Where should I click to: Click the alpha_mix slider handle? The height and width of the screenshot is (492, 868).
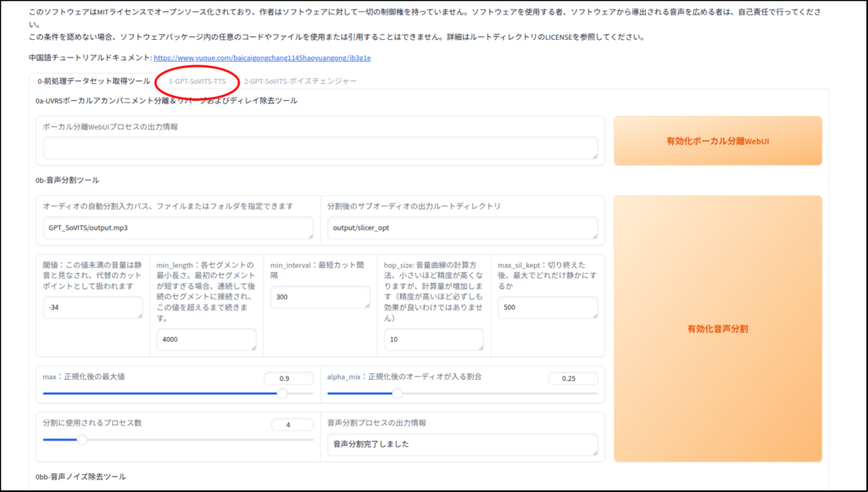[x=397, y=394]
